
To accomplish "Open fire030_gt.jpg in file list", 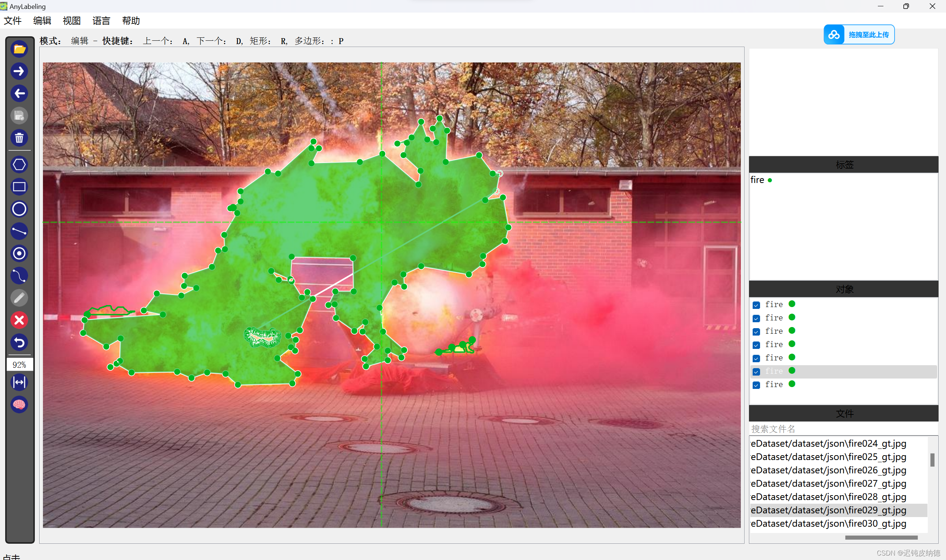I will 828,524.
